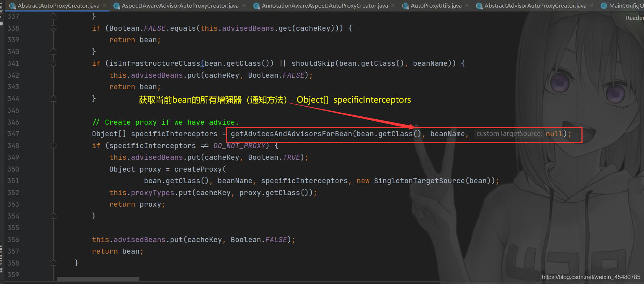
Task: Close the AbstractAdvisorAutoProxyCreator.java tab
Action: point(592,6)
